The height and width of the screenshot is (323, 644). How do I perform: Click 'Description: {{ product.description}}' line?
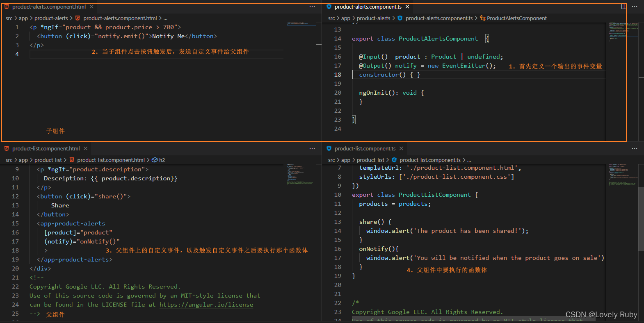111,178
